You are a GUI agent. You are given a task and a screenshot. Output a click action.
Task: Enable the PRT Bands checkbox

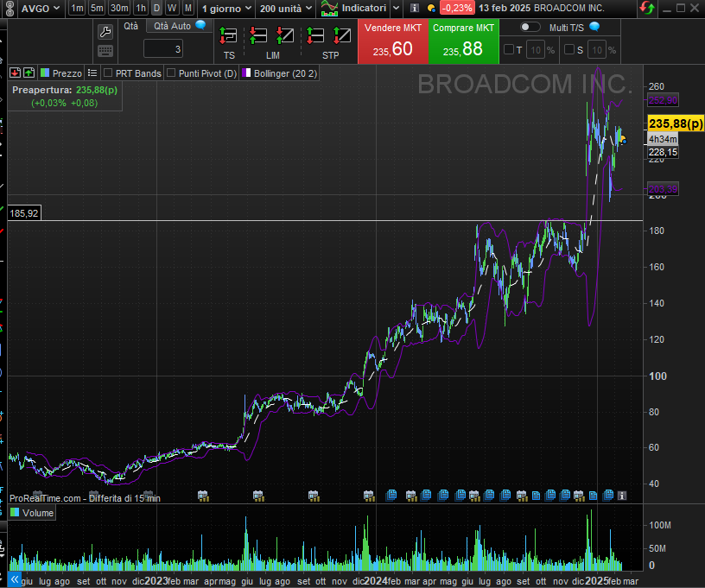pyautogui.click(x=108, y=73)
